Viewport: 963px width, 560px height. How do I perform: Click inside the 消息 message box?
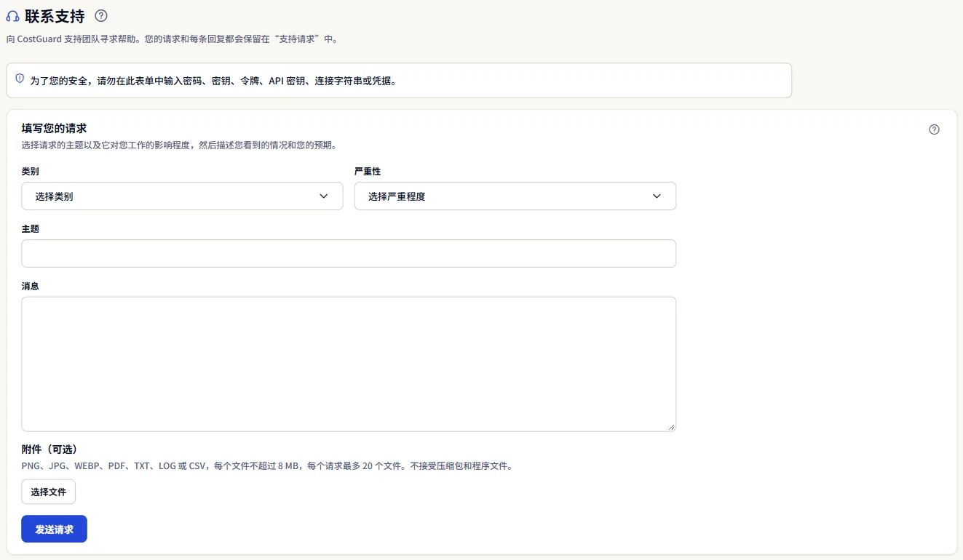coord(349,364)
